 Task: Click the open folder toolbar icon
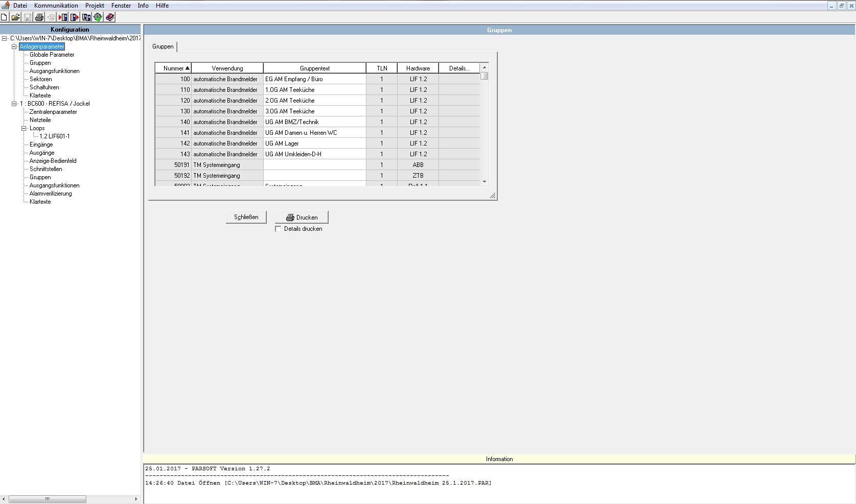(16, 17)
